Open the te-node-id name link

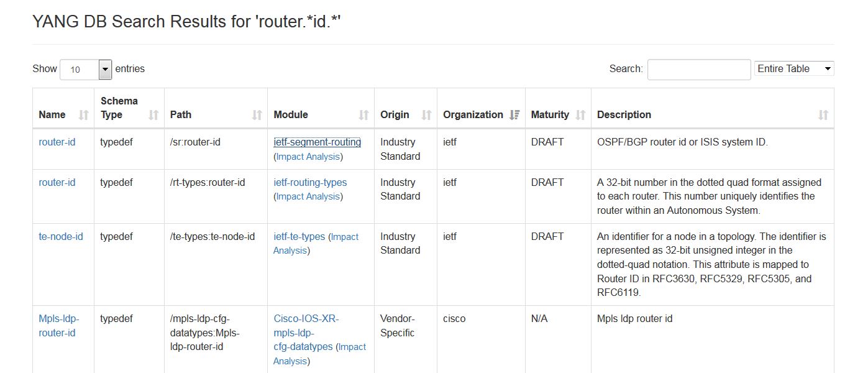[x=61, y=237]
